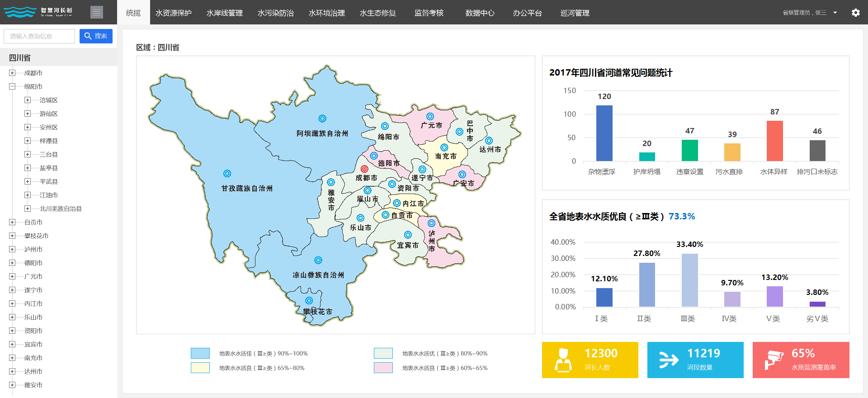Viewport: 868px width, 398px height.
Task: Click the monitoring camera icon
Action: (x=774, y=360)
